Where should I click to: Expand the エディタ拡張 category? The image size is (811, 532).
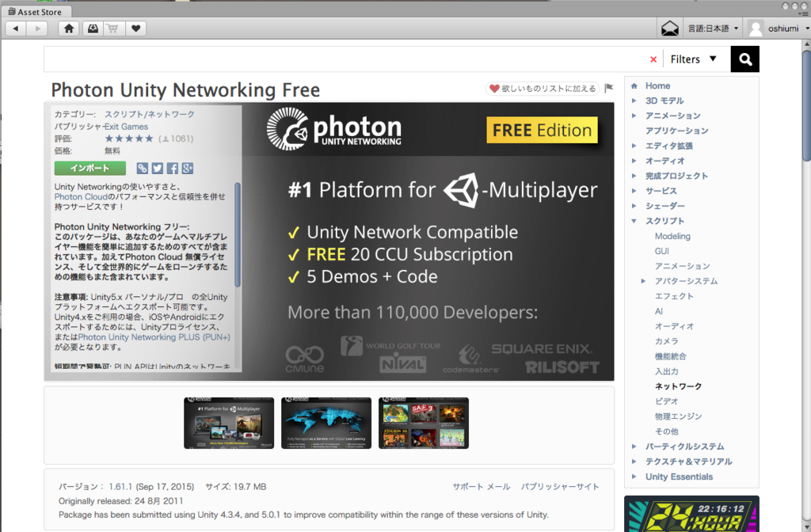[634, 146]
